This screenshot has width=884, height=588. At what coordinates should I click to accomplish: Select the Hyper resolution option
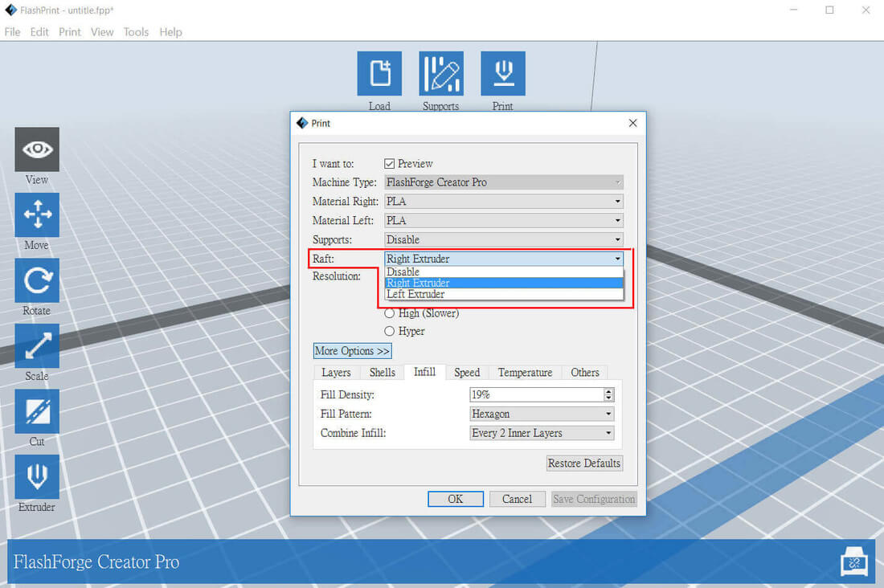(x=389, y=331)
